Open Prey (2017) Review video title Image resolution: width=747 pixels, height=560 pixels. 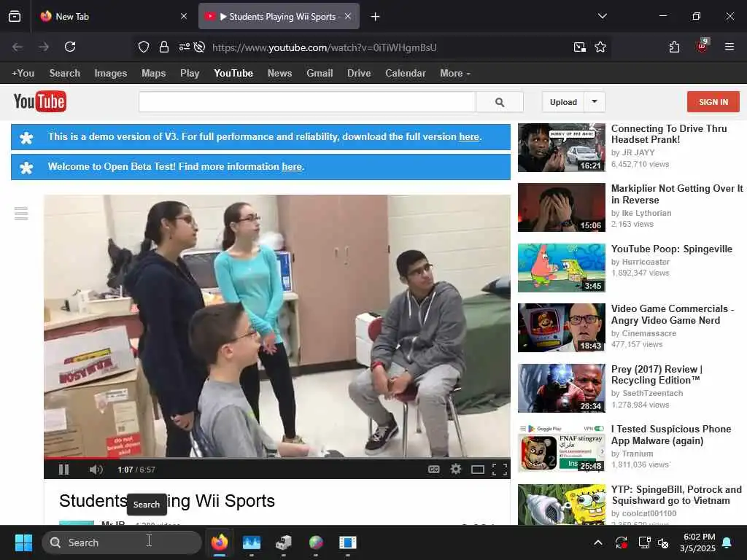tap(657, 375)
